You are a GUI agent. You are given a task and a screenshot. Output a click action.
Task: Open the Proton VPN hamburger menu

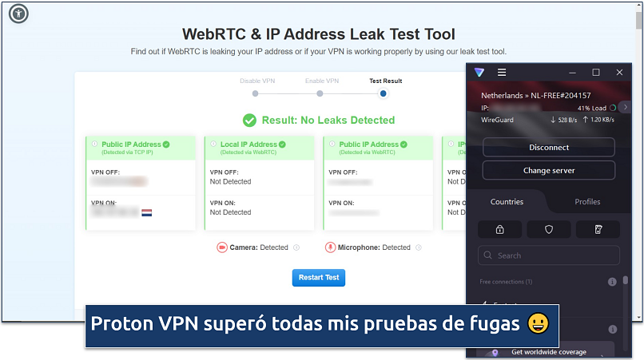502,73
